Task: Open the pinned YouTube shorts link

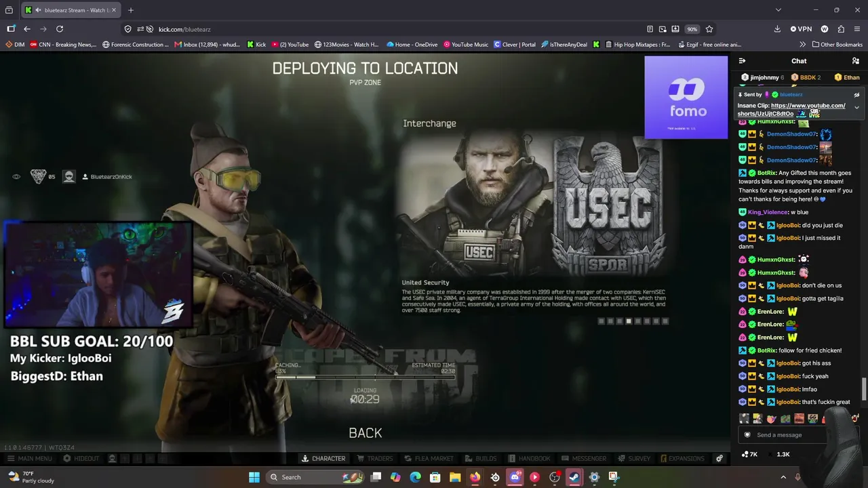Action: click(x=792, y=110)
